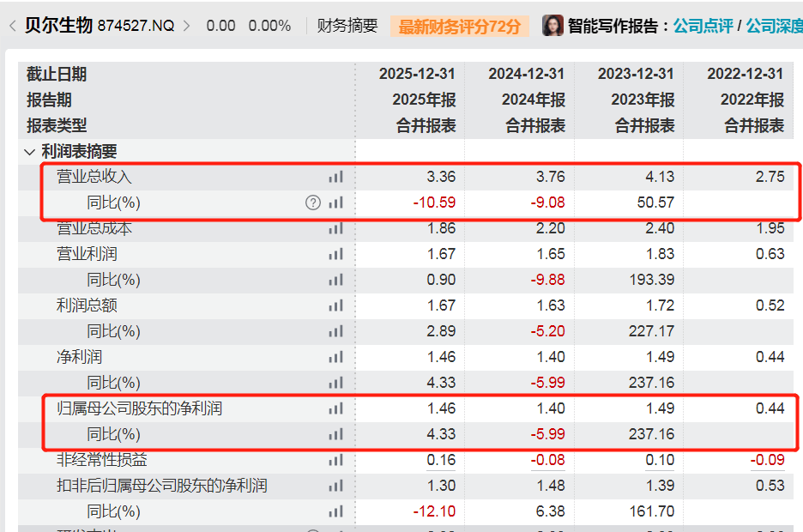Image resolution: width=803 pixels, height=532 pixels.
Task: Open chart icon for 利润总额 row
Action: 336,305
